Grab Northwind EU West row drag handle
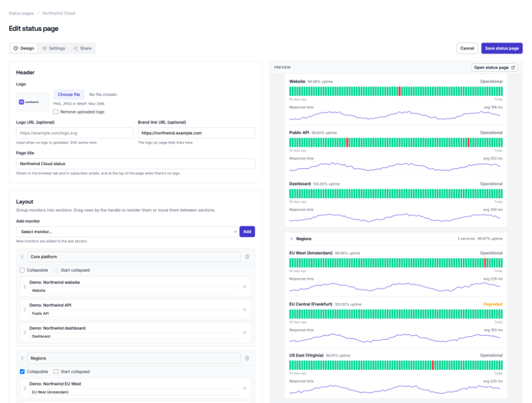 coord(25,388)
